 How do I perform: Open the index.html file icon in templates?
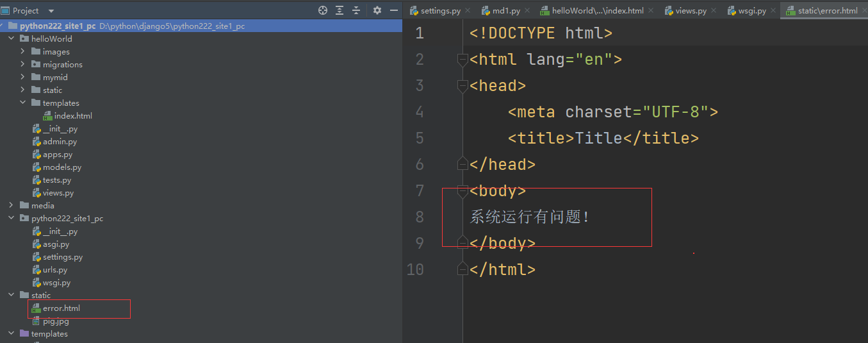(x=47, y=116)
